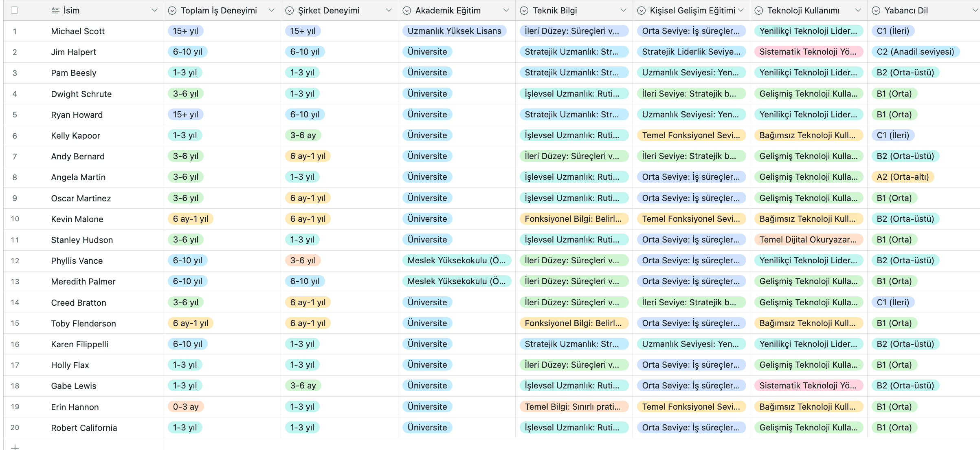980x450 pixels.
Task: Open the Teknoloji Kullanımı column dropdown
Action: click(858, 10)
